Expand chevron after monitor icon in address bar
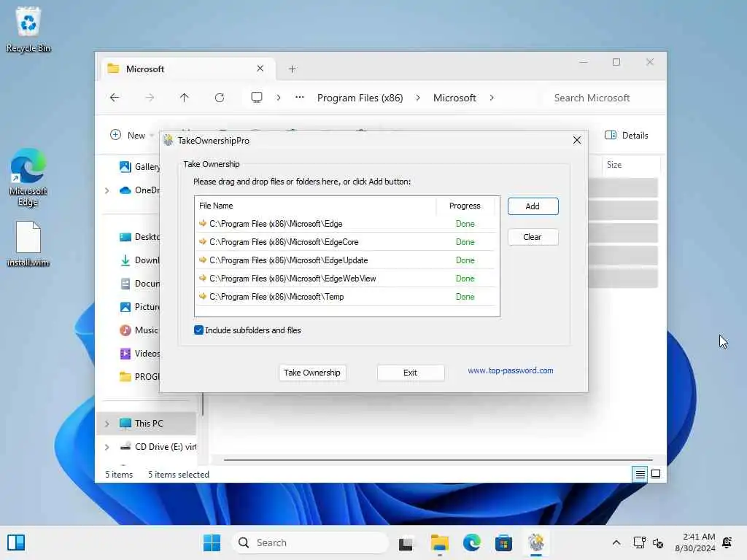The image size is (747, 560). [279, 98]
